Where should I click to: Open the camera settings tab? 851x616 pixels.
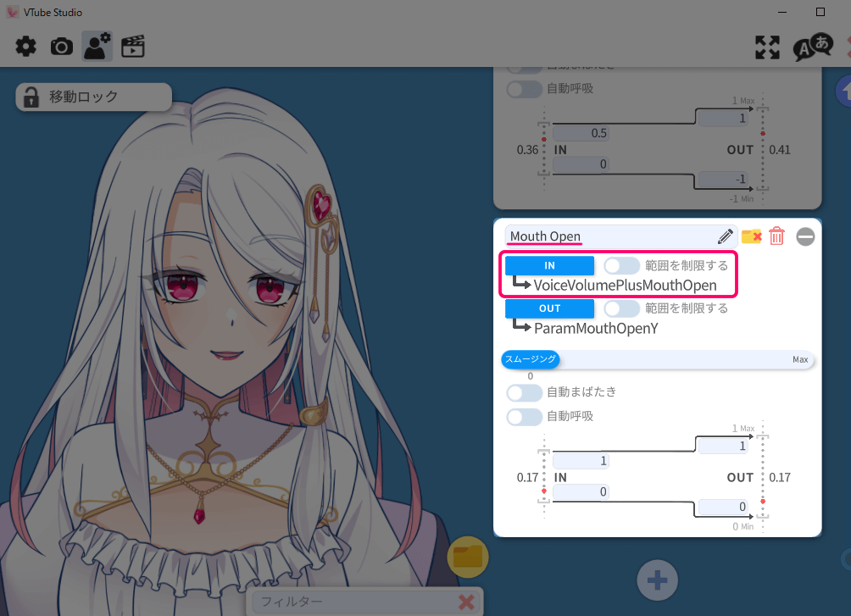[x=61, y=47]
